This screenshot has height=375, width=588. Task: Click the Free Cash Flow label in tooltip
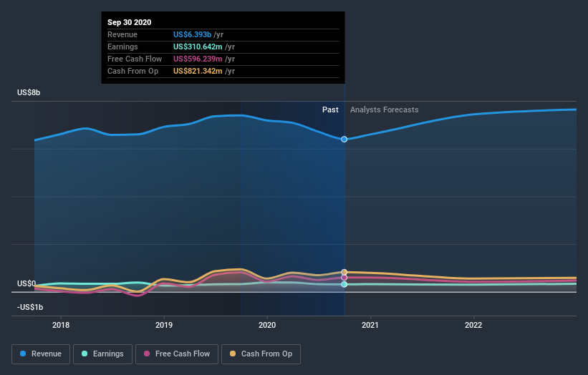coord(135,59)
